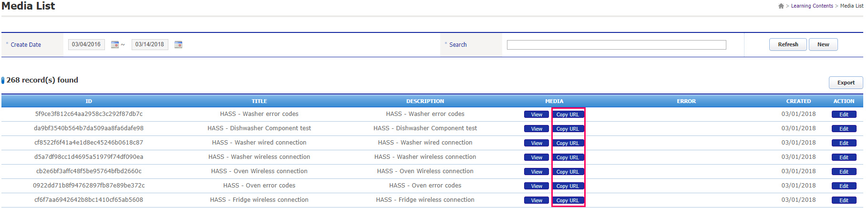This screenshot has width=868, height=208.
Task: Open the start date calendar picker
Action: [x=115, y=44]
